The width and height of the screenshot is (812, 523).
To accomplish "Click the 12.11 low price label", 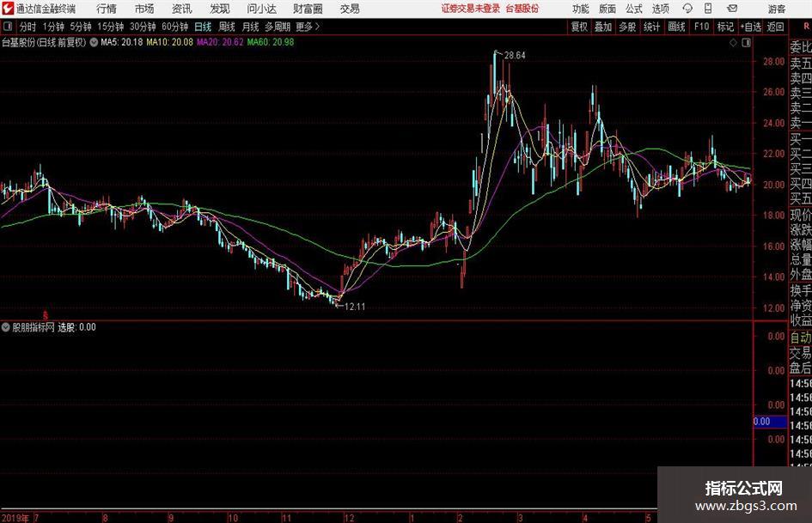I will [355, 307].
